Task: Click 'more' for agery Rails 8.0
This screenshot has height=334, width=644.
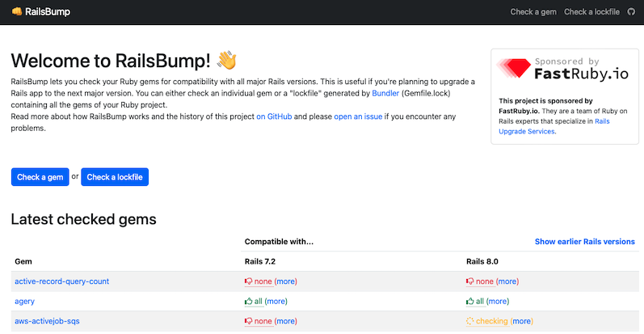Action: [x=498, y=301]
